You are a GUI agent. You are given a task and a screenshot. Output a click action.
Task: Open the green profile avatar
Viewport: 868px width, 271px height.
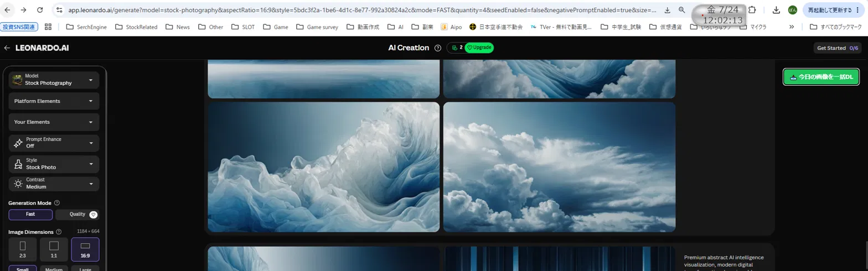point(793,10)
